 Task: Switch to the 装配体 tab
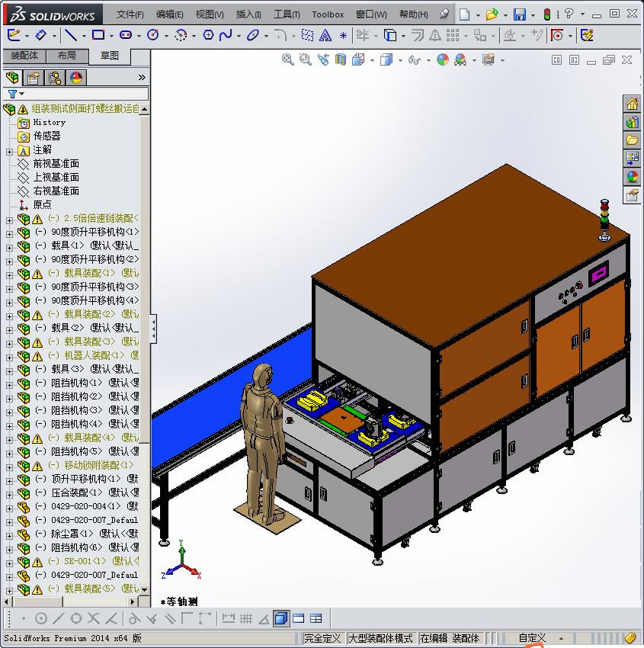pos(24,56)
